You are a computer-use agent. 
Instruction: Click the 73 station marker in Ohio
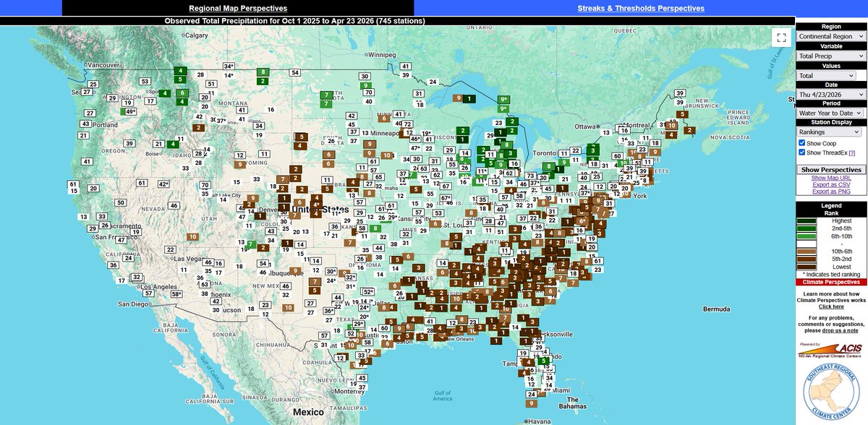[x=530, y=176]
